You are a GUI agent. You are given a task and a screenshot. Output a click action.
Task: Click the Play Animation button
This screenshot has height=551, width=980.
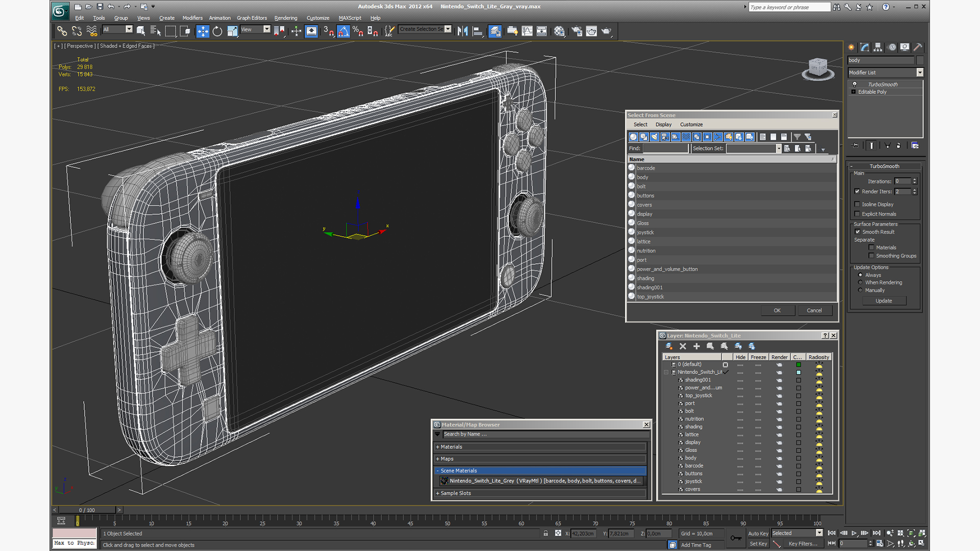tap(854, 533)
